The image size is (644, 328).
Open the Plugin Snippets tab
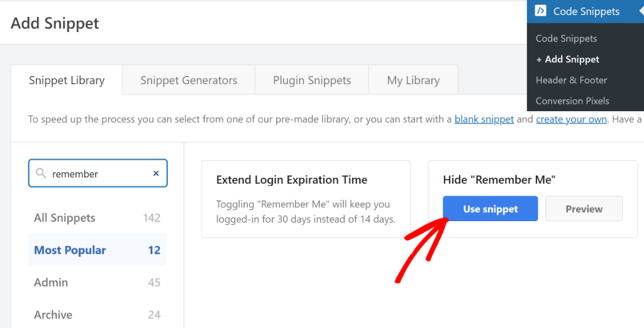point(312,80)
